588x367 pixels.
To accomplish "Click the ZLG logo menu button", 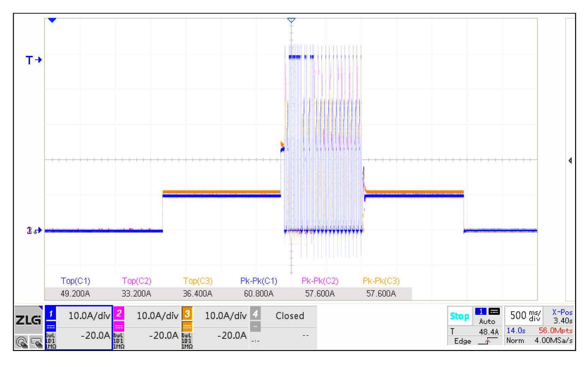I will (28, 320).
